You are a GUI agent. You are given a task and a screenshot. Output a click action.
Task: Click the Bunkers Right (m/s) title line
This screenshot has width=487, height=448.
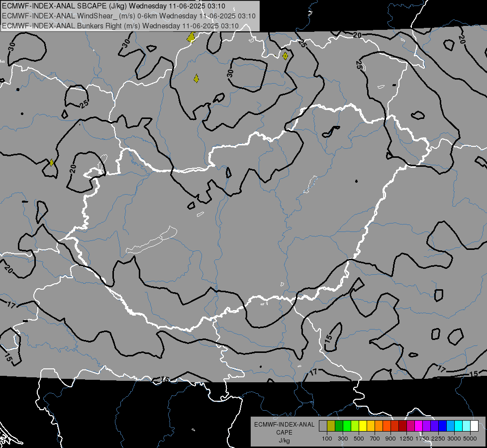(120, 26)
